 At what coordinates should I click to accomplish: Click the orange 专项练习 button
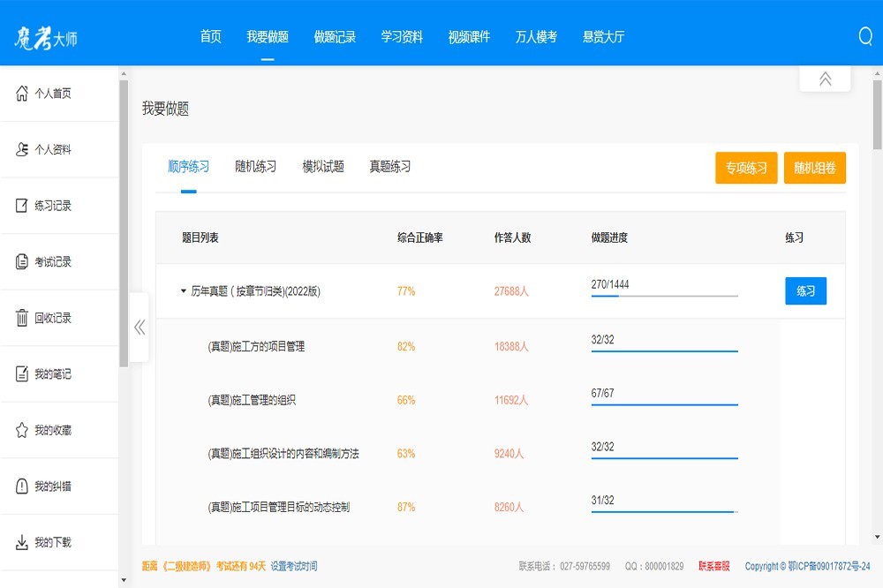tap(746, 168)
